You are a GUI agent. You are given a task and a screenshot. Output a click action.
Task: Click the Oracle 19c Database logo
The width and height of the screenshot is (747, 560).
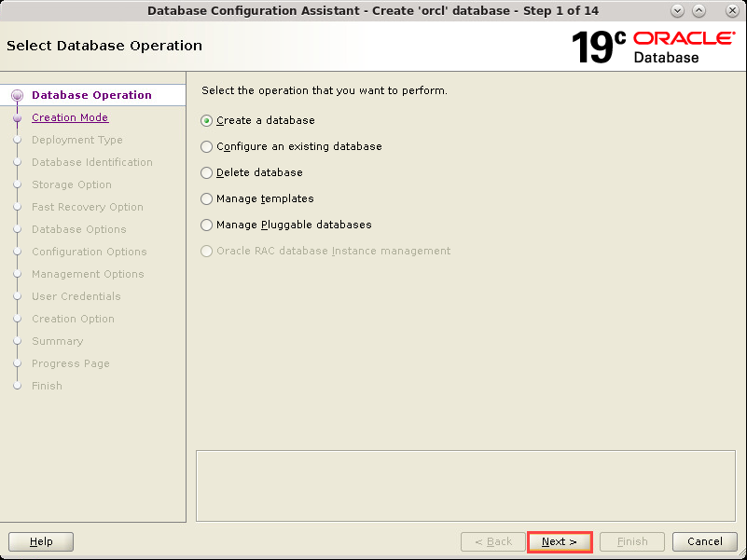pyautogui.click(x=653, y=47)
